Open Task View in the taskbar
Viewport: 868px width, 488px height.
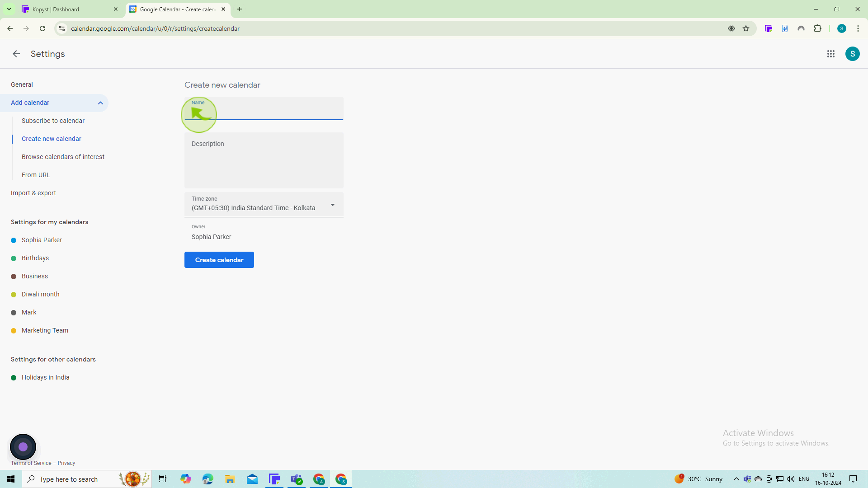tap(163, 479)
